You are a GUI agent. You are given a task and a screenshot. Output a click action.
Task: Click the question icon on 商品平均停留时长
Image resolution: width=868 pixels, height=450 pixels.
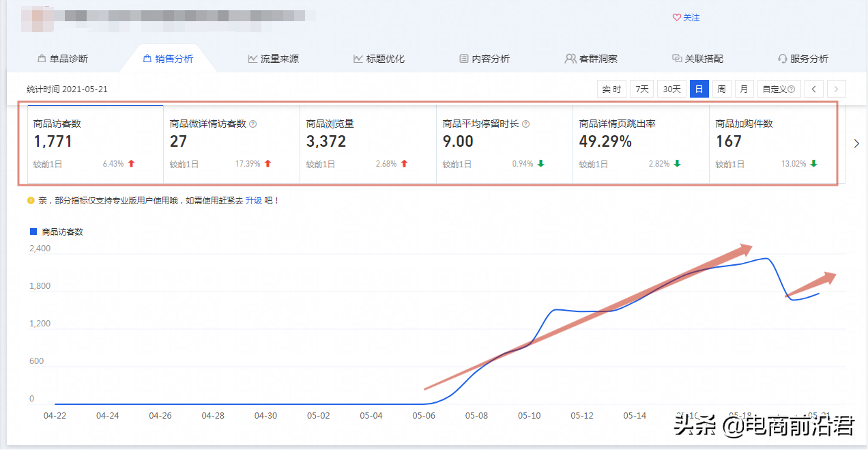coord(526,123)
